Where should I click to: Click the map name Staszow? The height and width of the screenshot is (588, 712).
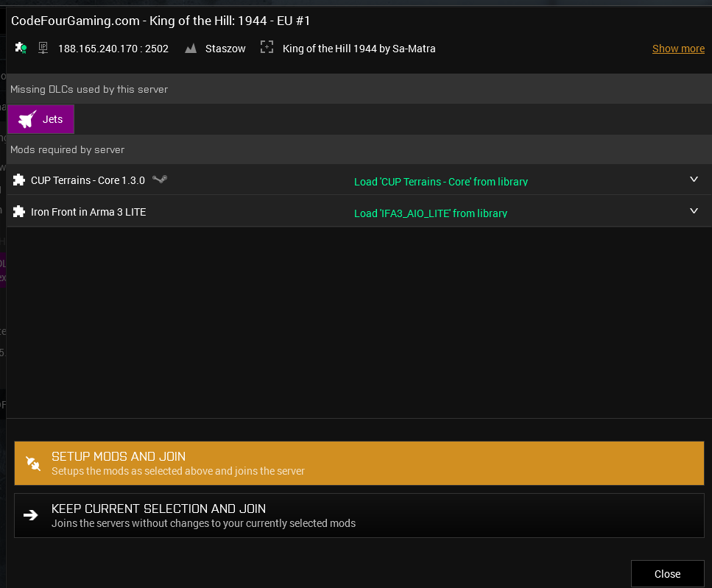click(x=225, y=49)
